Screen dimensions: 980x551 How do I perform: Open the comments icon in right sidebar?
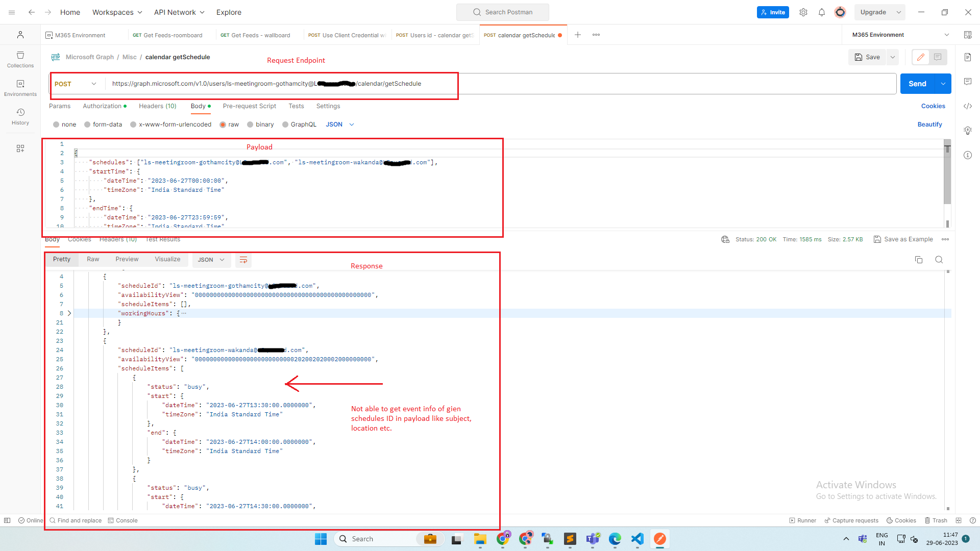pos(968,82)
